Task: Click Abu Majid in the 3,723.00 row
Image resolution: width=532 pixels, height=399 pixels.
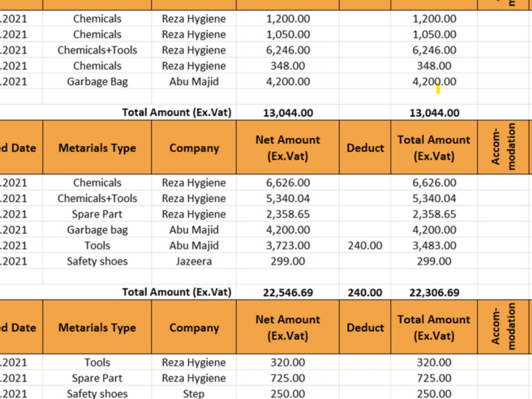Action: click(194, 245)
